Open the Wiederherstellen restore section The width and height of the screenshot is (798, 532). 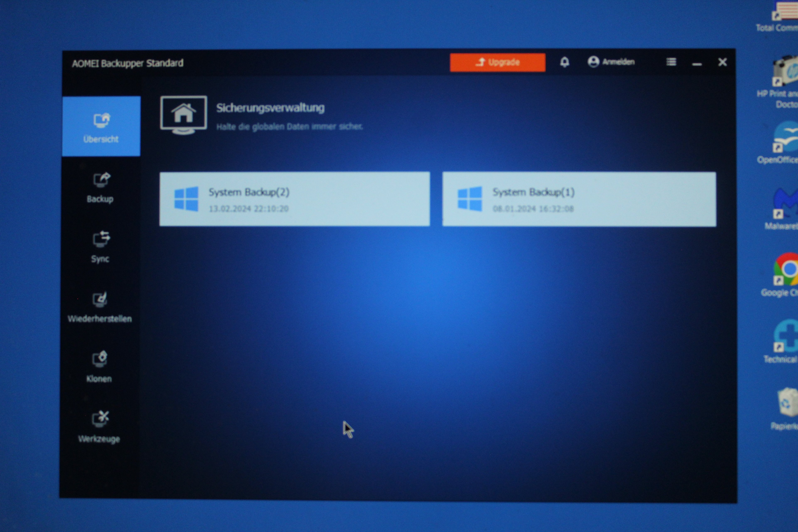[x=100, y=307]
